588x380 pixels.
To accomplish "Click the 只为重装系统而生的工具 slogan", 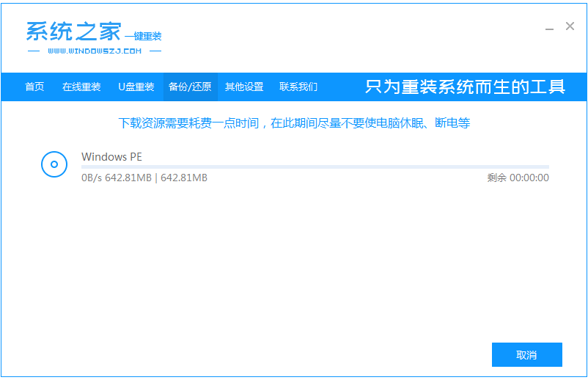I will (465, 87).
